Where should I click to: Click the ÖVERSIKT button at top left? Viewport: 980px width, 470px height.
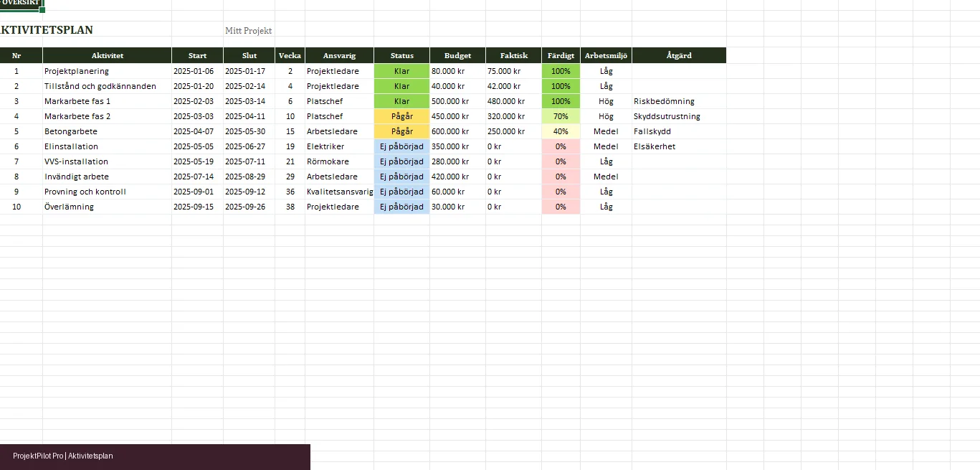[x=21, y=4]
